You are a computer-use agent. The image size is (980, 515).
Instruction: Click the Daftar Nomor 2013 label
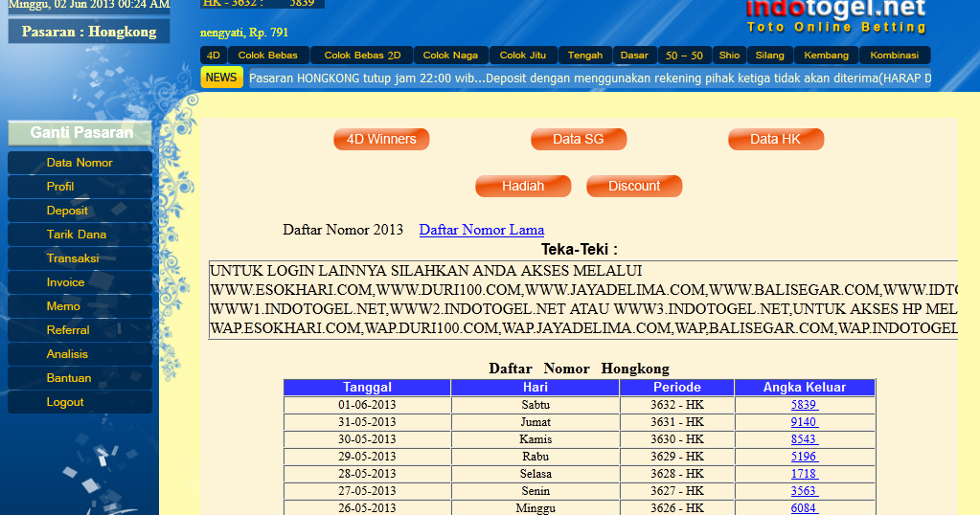343,230
